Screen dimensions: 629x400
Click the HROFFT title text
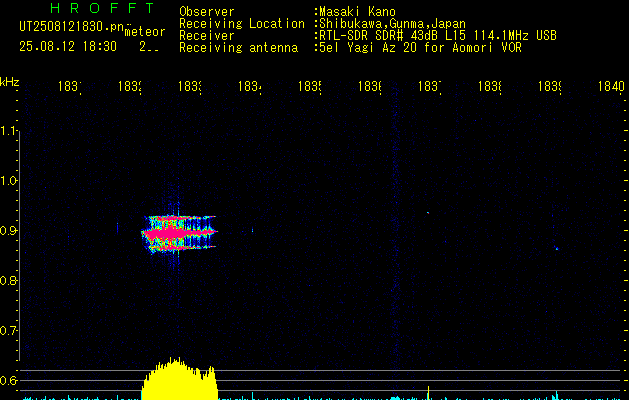[102, 8]
